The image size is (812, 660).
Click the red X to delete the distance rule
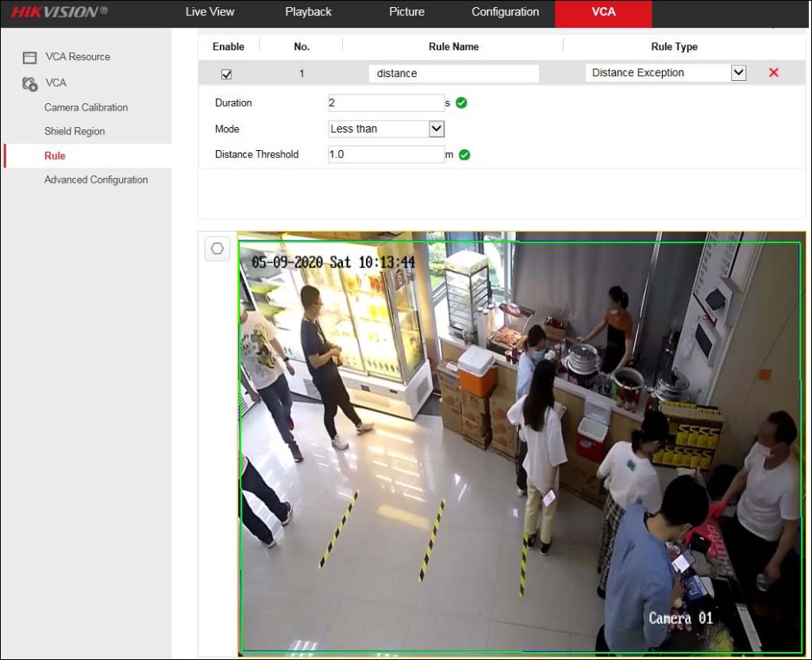click(x=773, y=72)
